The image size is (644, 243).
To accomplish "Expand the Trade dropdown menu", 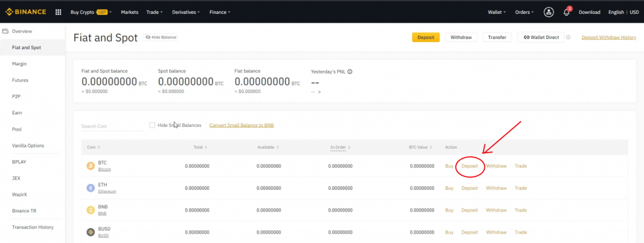I will pyautogui.click(x=155, y=13).
